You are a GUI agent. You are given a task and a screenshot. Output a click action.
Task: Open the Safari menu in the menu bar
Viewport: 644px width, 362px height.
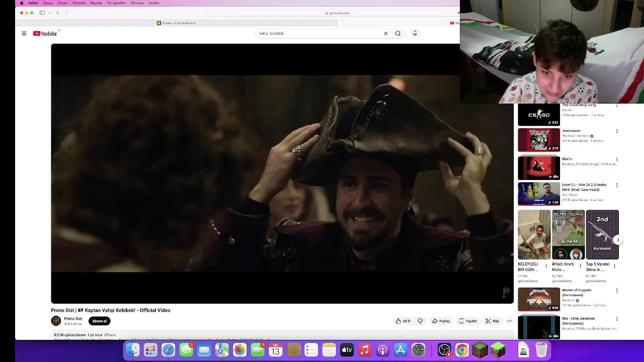33,3
